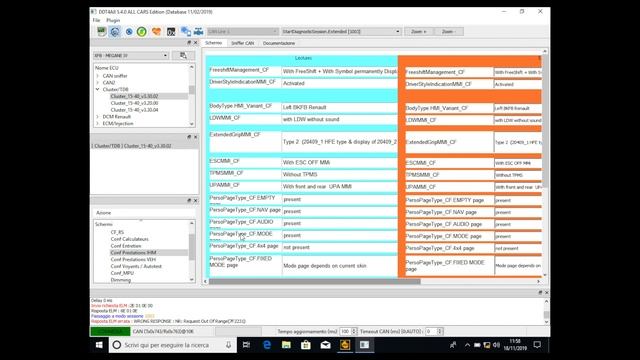The height and width of the screenshot is (360, 640).
Task: Open the Plugin menu
Action: click(x=113, y=20)
